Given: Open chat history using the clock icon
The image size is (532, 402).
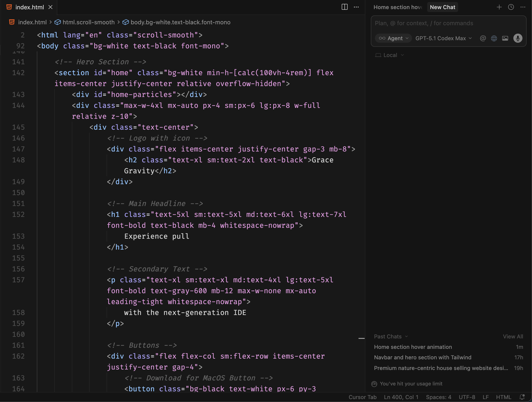Looking at the screenshot, I should coord(511,7).
